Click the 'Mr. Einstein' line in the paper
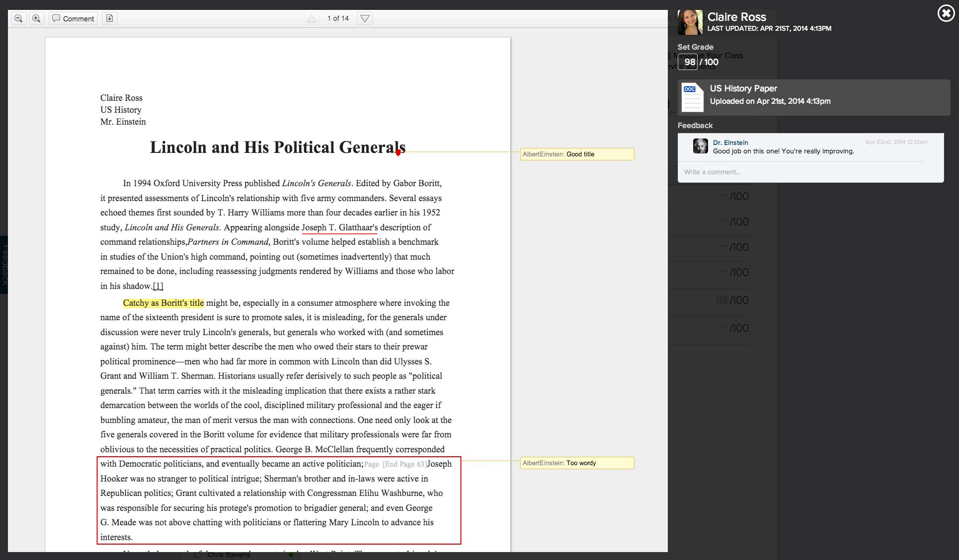The width and height of the screenshot is (959, 560). point(123,122)
